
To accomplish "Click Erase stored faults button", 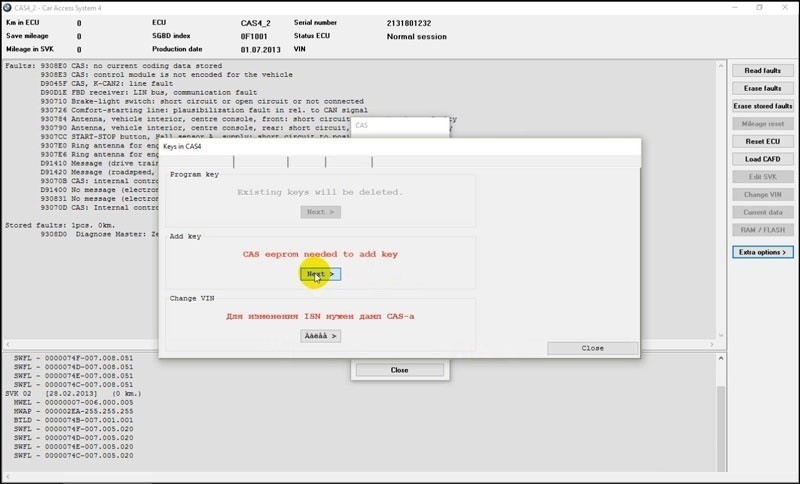I will point(763,106).
